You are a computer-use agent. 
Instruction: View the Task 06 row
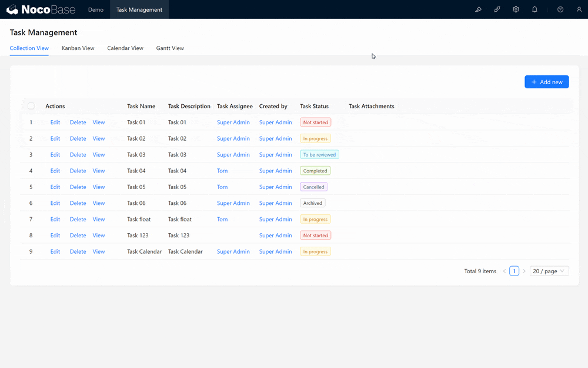(99, 203)
